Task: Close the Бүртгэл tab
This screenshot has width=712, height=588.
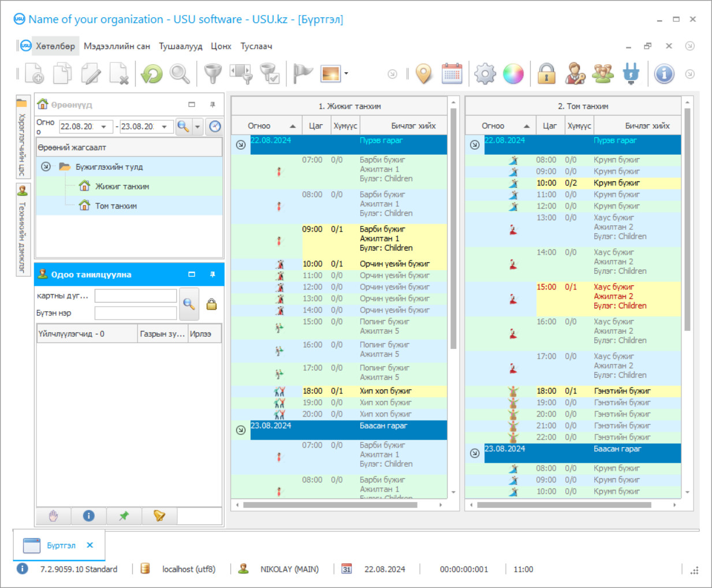Action: point(90,545)
